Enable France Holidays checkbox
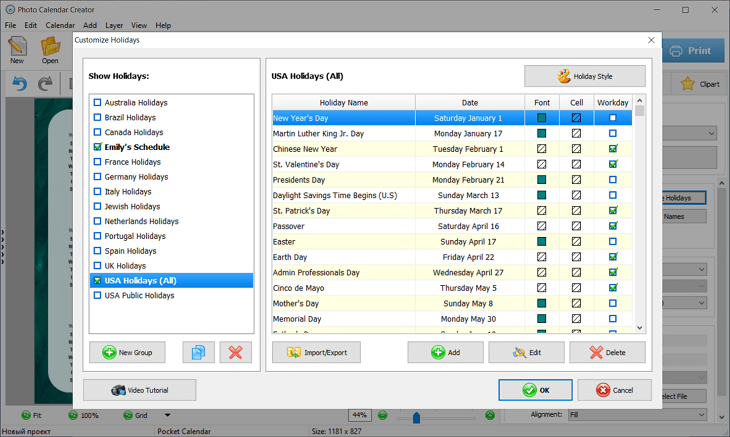730x437 pixels. click(97, 162)
